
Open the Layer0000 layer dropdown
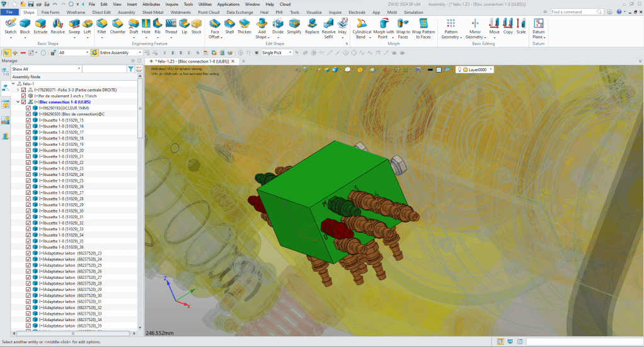(x=490, y=69)
